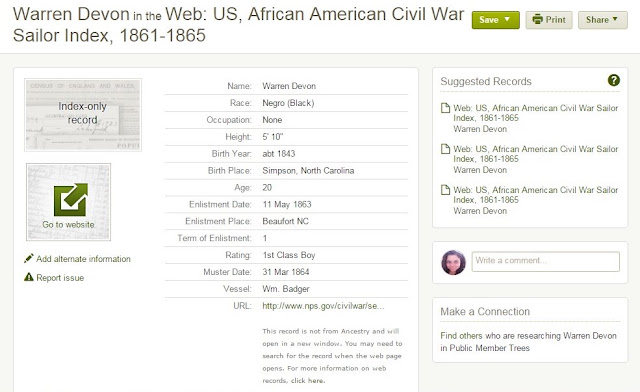Open the nps.gov civil war URL link

click(323, 306)
